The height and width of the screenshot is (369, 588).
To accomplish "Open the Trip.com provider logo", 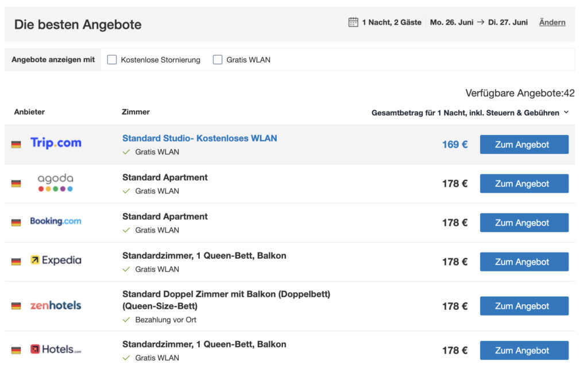I will [56, 143].
